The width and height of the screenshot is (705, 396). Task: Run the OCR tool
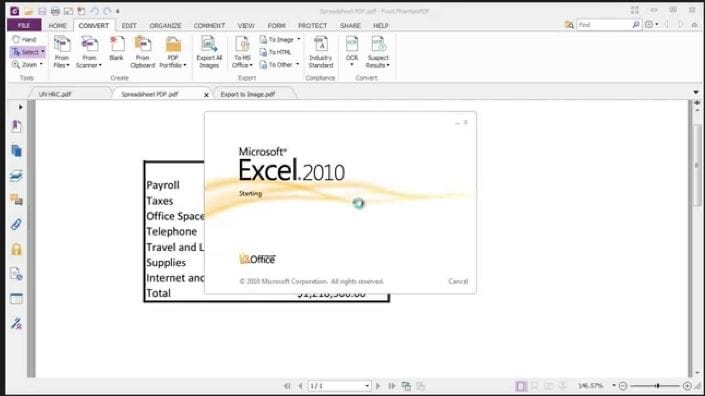352,51
